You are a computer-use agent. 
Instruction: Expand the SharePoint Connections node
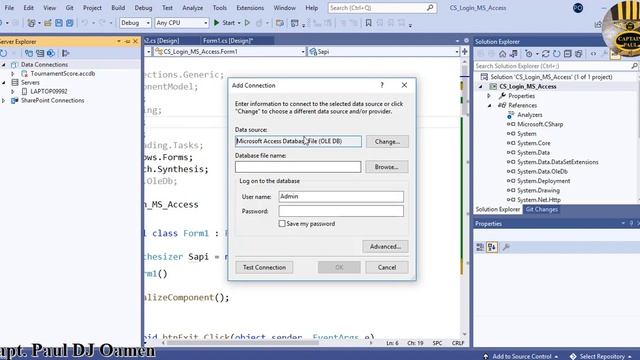(x=4, y=100)
